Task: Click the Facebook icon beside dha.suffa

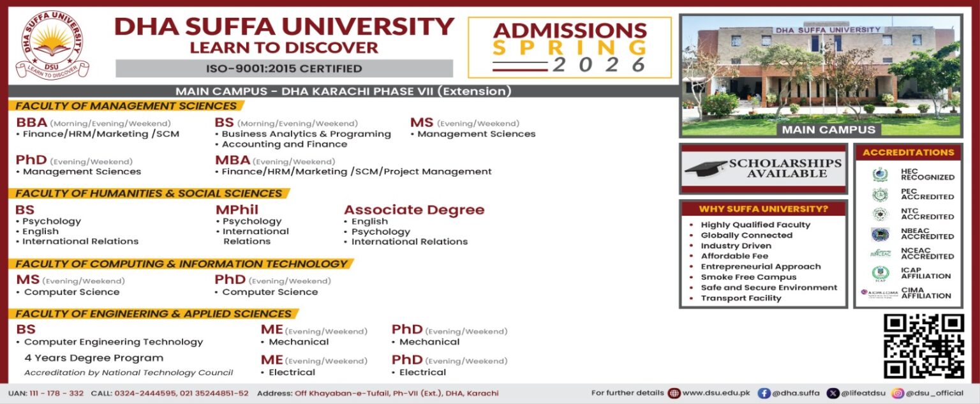Action: 764,393
